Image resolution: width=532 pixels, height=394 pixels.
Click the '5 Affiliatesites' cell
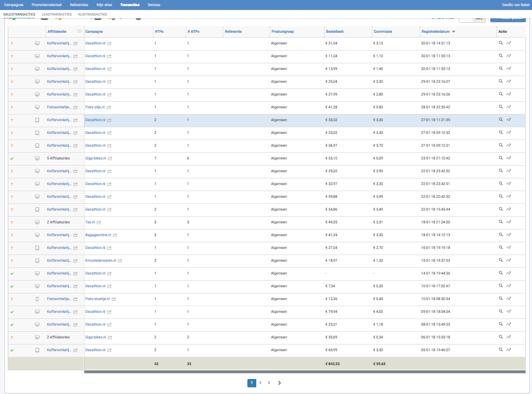pos(58,158)
